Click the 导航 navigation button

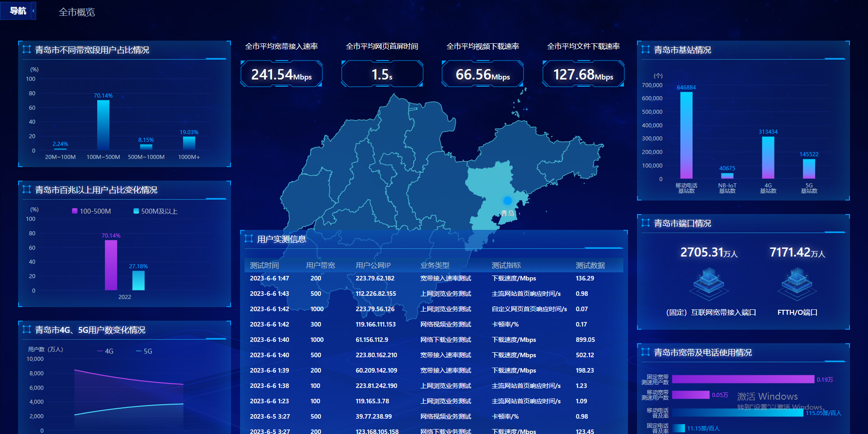click(x=18, y=10)
